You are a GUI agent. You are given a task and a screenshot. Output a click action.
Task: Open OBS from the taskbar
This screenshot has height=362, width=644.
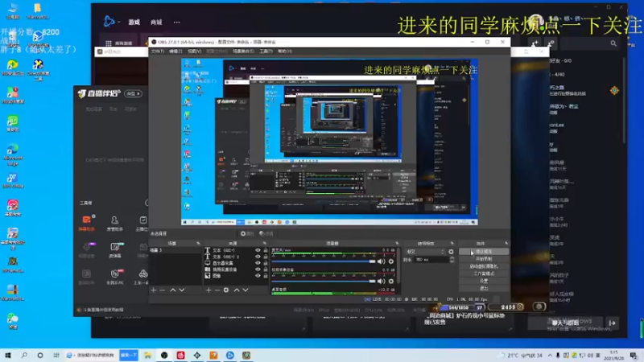coord(164,355)
